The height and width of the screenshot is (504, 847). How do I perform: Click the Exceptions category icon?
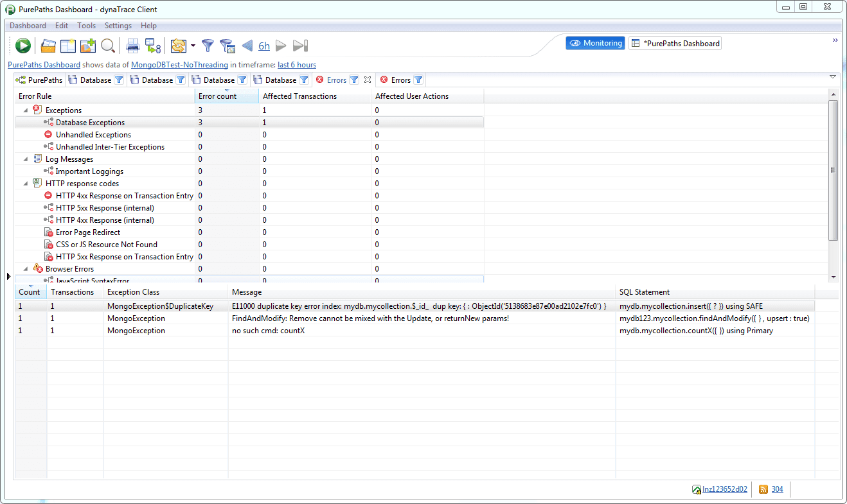37,110
